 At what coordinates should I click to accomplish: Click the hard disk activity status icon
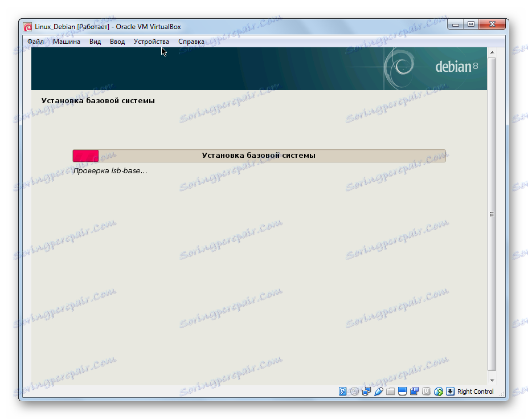pyautogui.click(x=342, y=391)
